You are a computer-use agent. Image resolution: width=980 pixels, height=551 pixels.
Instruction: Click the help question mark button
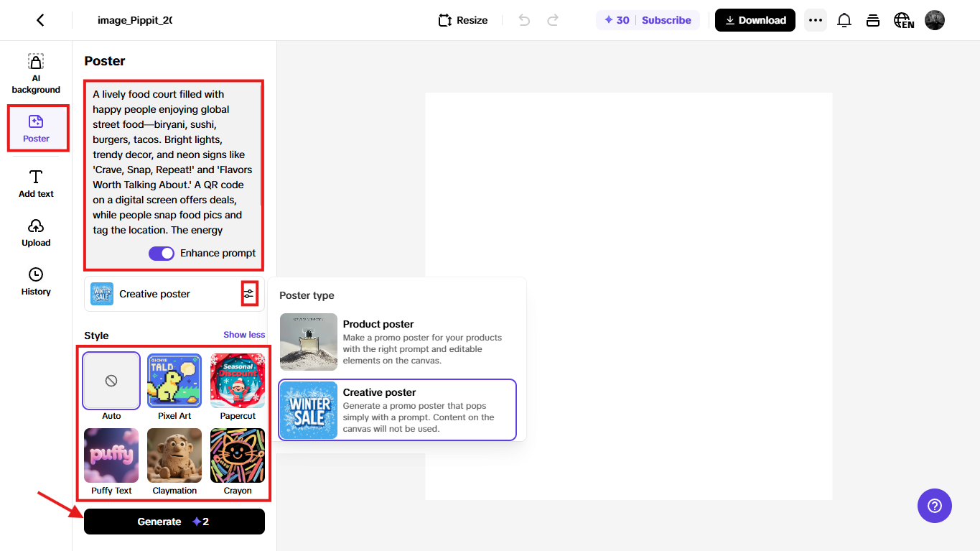click(935, 506)
